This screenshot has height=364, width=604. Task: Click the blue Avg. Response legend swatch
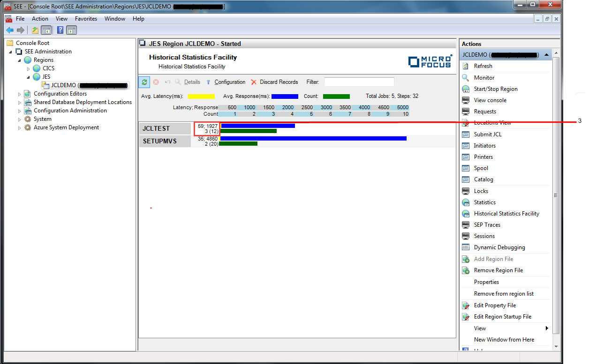point(285,97)
